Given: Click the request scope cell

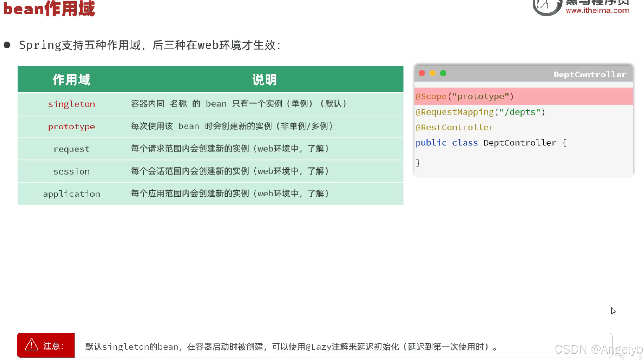Looking at the screenshot, I should (72, 149).
